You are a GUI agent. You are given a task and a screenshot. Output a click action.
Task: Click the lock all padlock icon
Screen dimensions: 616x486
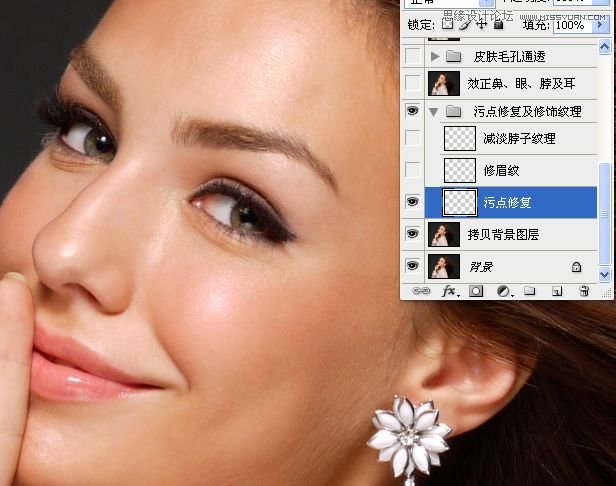pos(499,25)
